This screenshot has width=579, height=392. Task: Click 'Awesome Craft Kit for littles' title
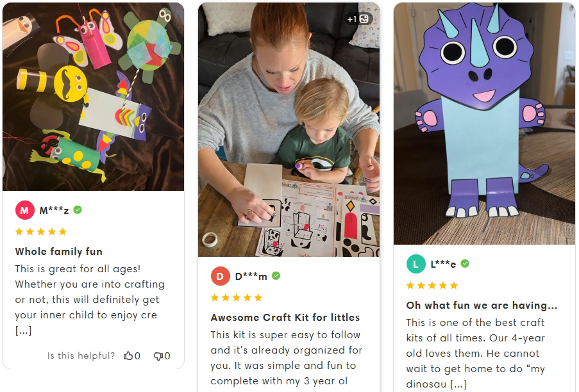(285, 318)
